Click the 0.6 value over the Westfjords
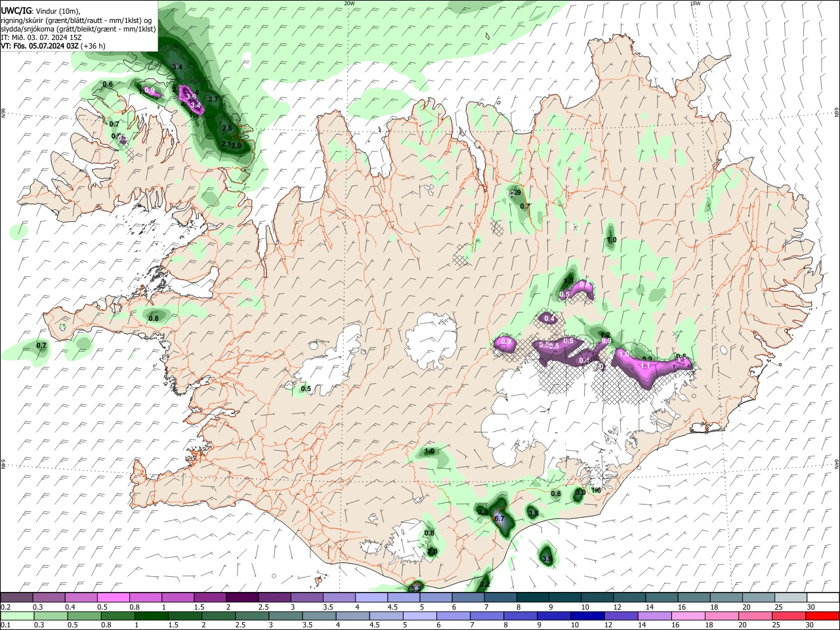 point(108,84)
